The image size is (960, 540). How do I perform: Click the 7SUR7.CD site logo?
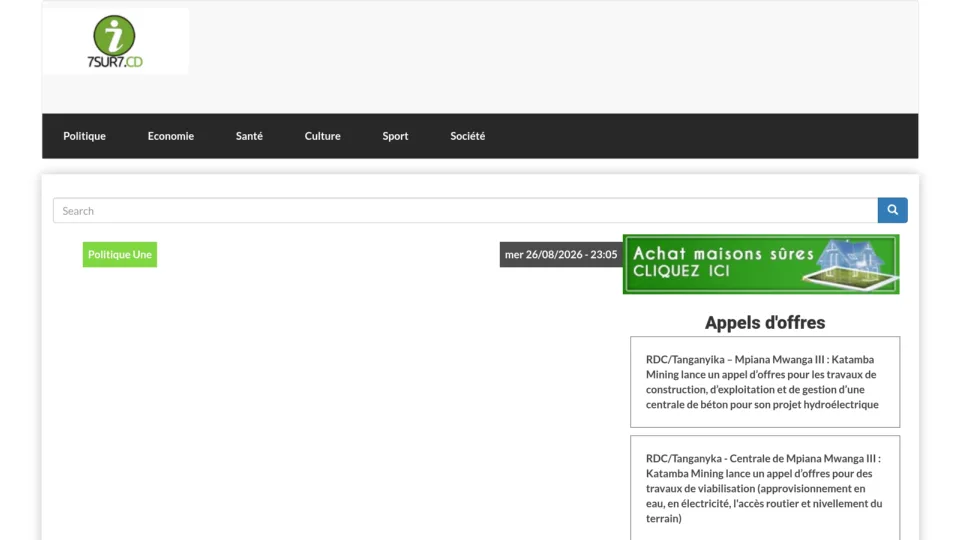coord(115,41)
